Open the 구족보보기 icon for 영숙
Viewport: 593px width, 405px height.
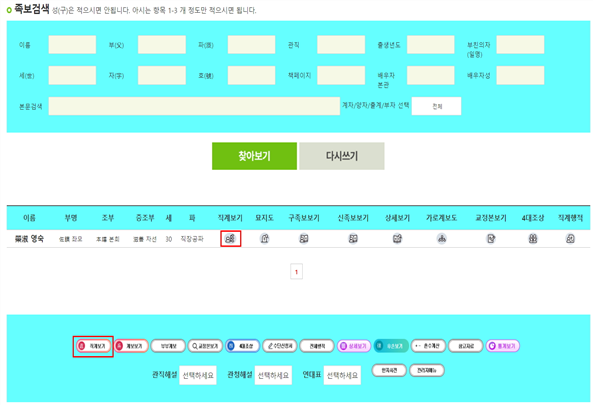click(x=304, y=239)
